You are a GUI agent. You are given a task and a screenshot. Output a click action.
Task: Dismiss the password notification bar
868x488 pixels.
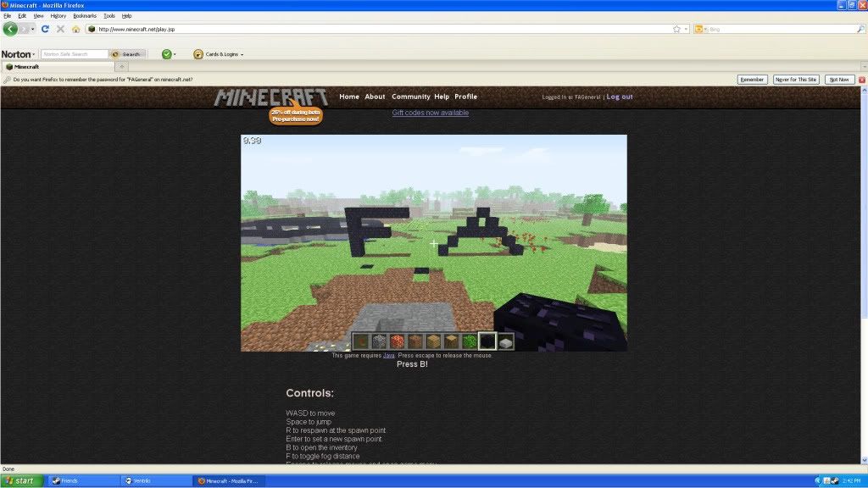click(x=861, y=80)
